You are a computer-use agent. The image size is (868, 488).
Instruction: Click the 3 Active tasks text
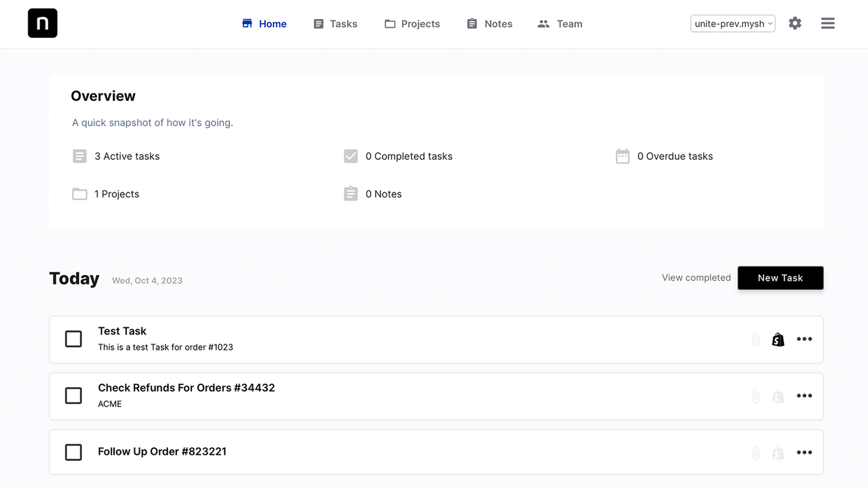point(127,157)
